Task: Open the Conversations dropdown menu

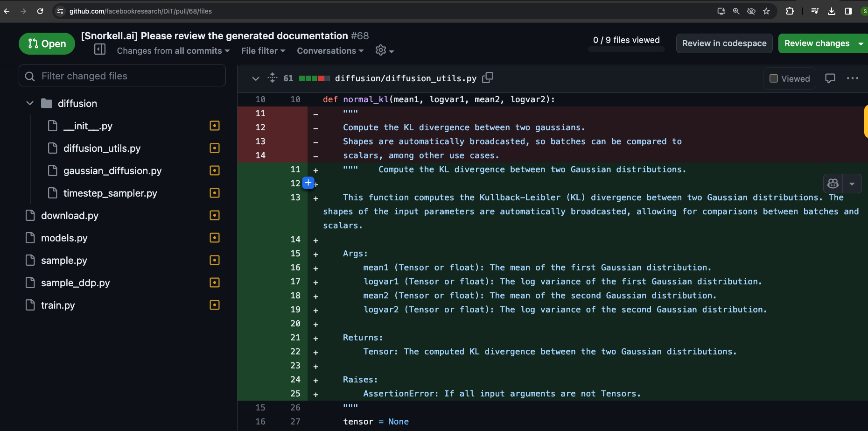Action: click(x=330, y=51)
